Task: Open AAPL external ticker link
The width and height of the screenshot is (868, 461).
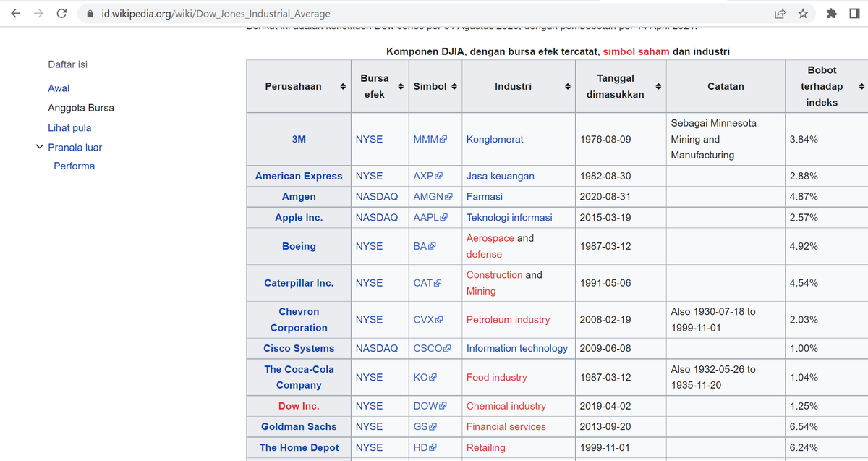Action: click(x=430, y=218)
